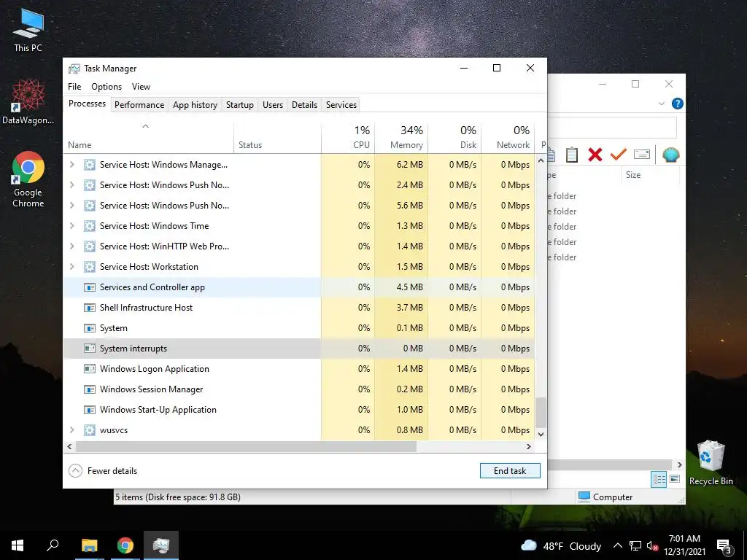Screen dimensions: 747x560
Task: Click the Paste clipboard icon in Explorer toolbar
Action: (x=572, y=155)
